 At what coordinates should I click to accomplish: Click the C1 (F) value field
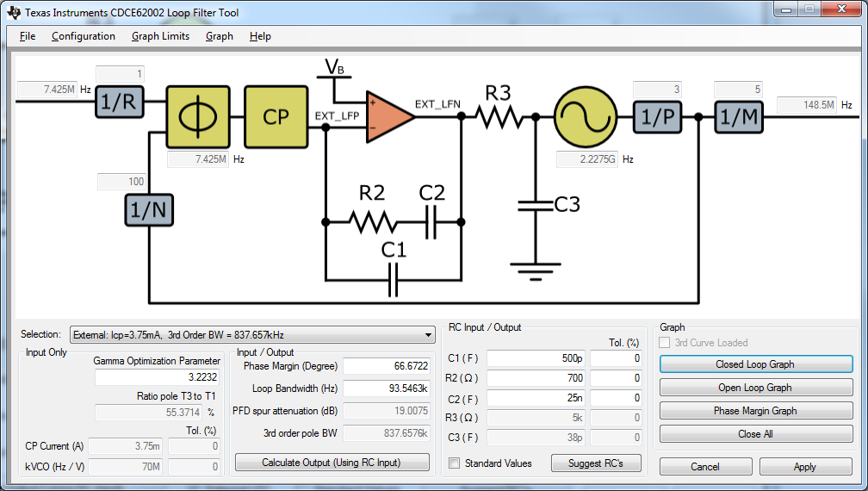pyautogui.click(x=536, y=358)
